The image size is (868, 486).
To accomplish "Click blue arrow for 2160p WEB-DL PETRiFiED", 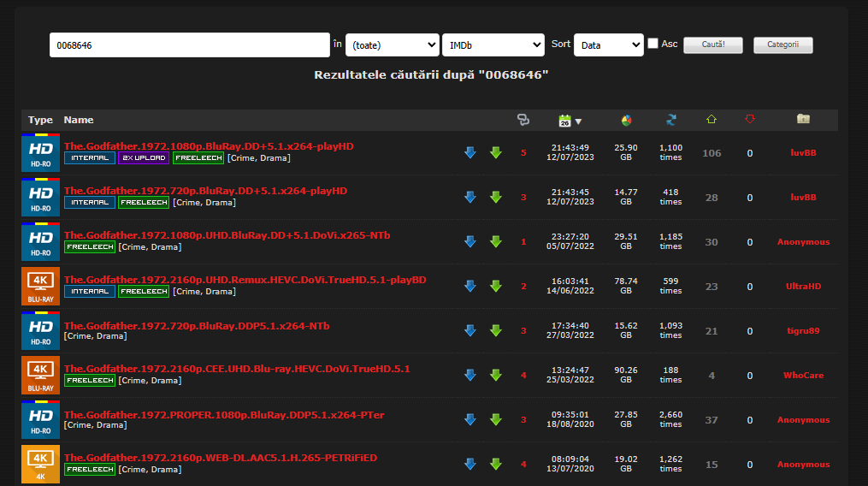I will 470,465.
